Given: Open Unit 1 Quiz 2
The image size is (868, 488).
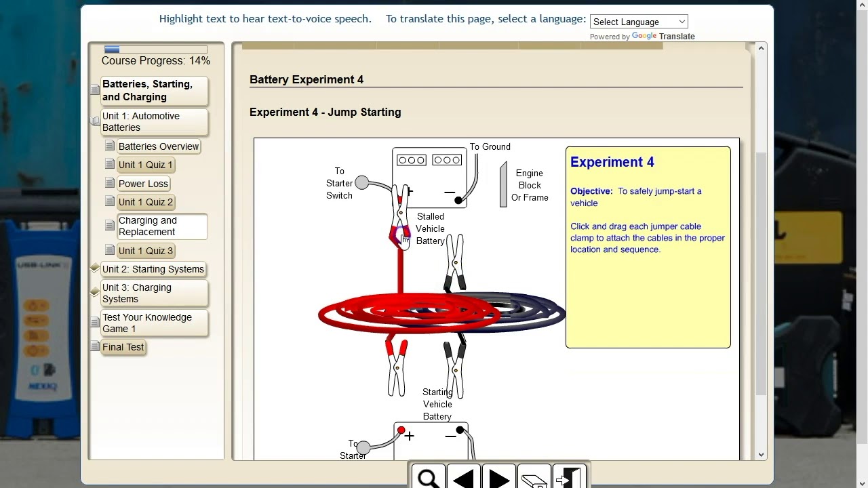Looking at the screenshot, I should pos(146,201).
